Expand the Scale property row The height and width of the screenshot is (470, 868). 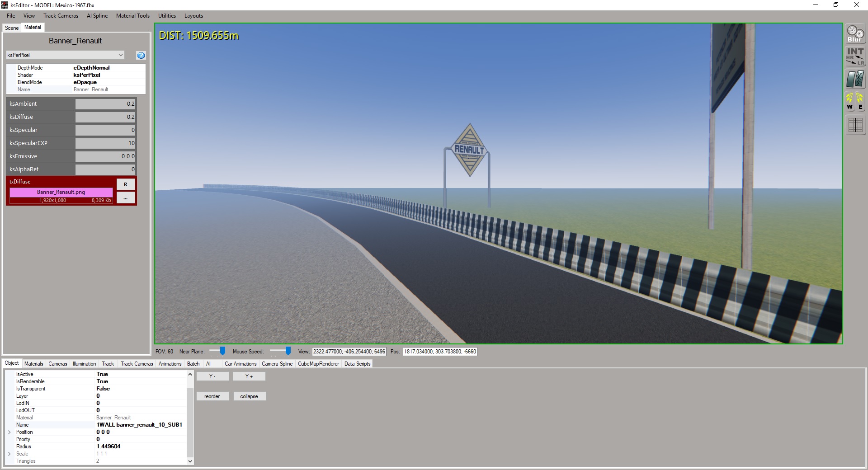coord(9,454)
